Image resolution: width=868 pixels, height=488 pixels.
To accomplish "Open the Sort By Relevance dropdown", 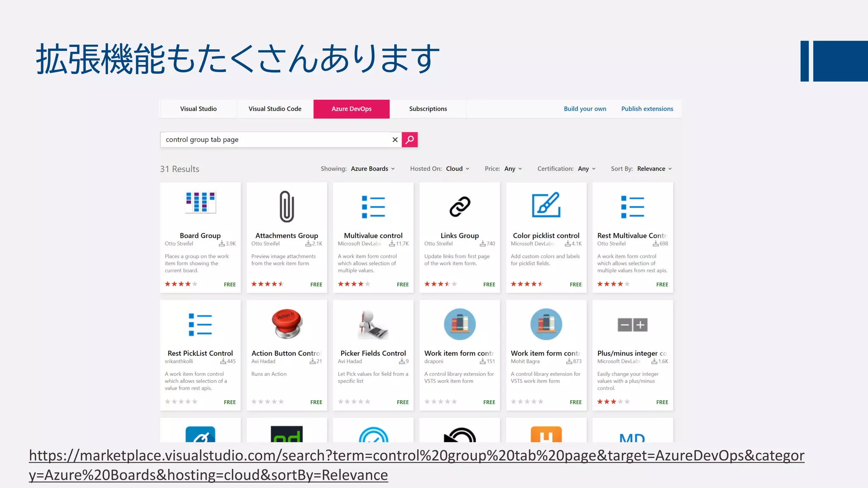I will 655,169.
